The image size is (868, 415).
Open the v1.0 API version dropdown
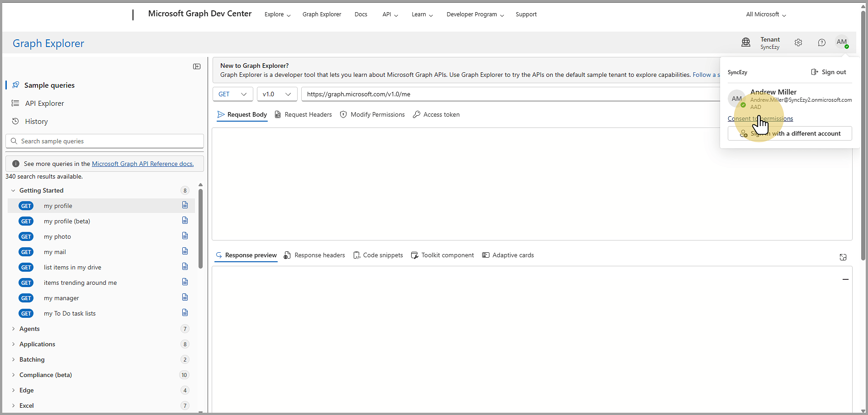277,94
